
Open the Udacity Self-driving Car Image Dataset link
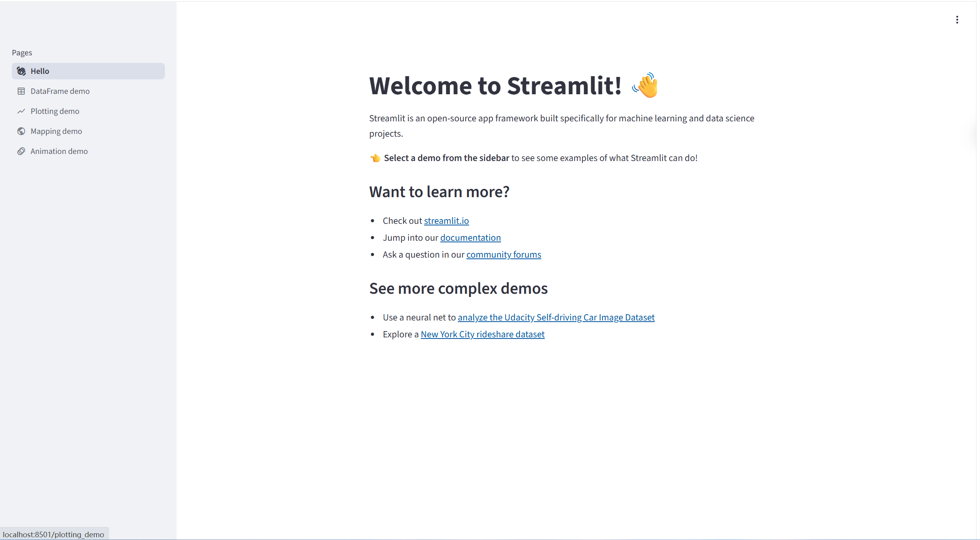point(556,317)
